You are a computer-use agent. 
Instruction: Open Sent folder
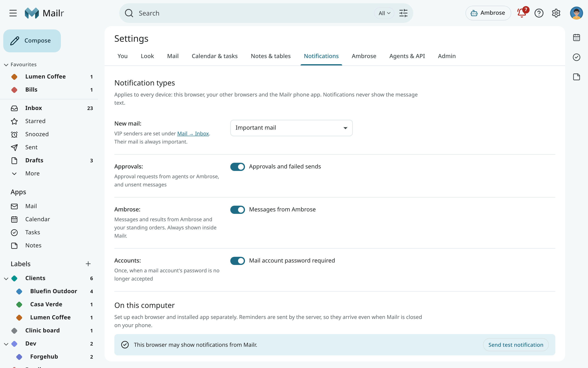tap(49, 147)
